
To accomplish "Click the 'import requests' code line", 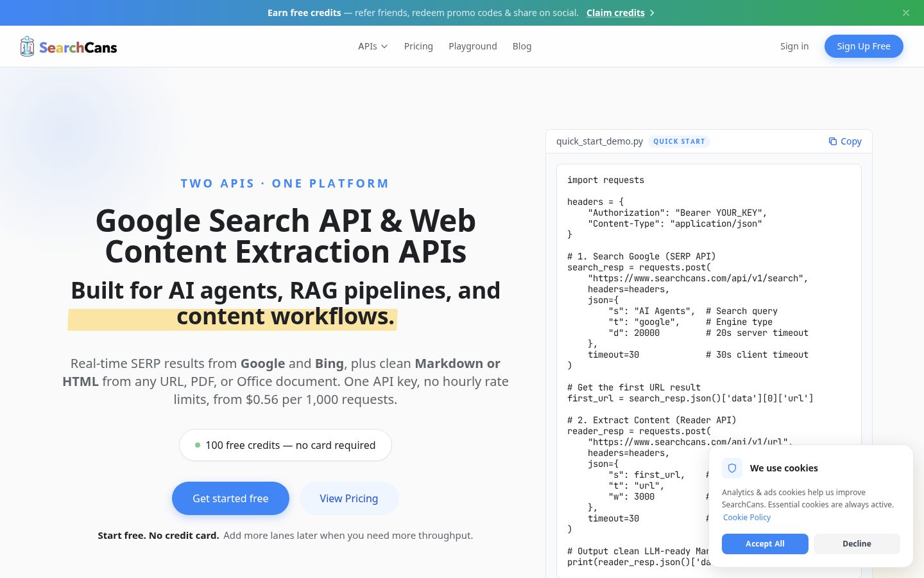I will tap(606, 180).
